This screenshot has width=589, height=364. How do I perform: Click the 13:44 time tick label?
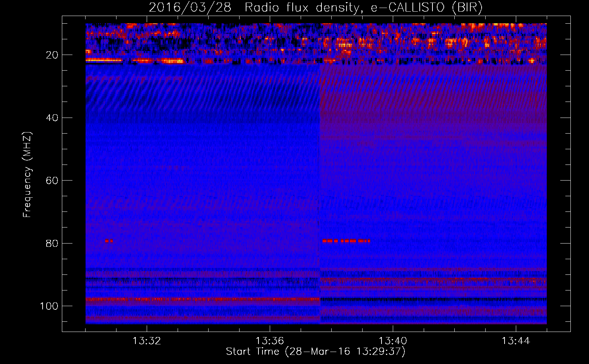(x=516, y=341)
